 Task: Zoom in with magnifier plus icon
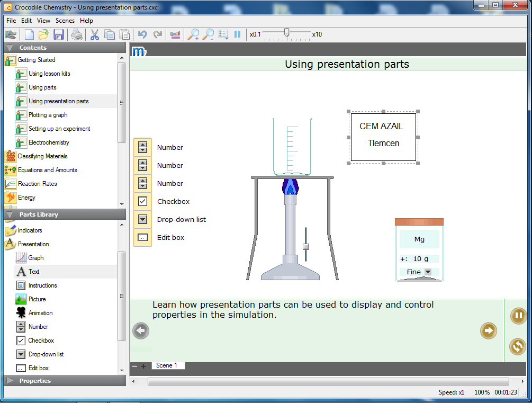coord(193,34)
